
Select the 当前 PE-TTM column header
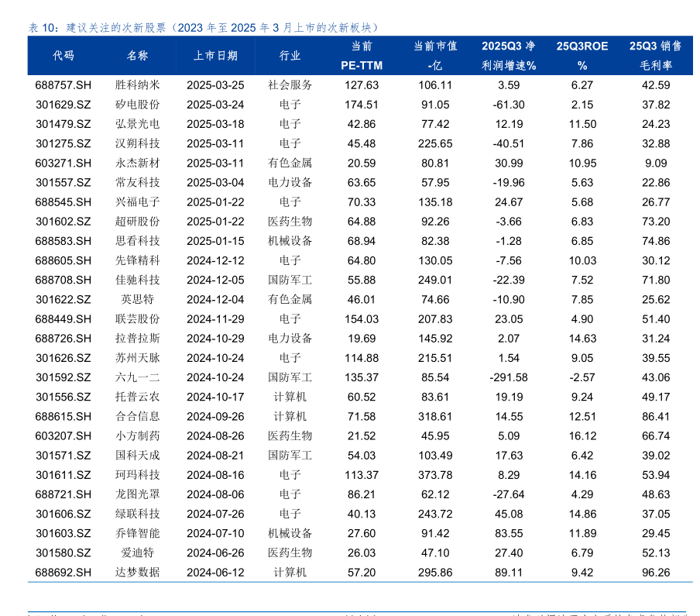[362, 56]
